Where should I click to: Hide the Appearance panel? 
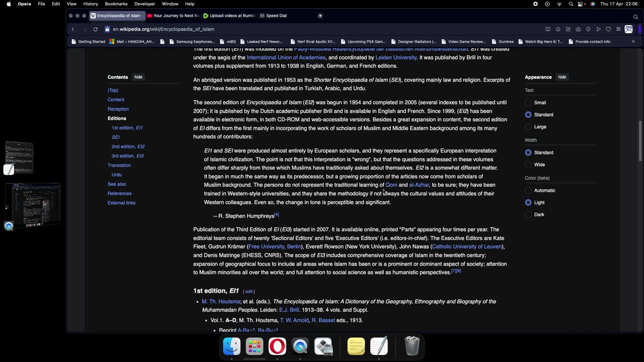point(562,77)
